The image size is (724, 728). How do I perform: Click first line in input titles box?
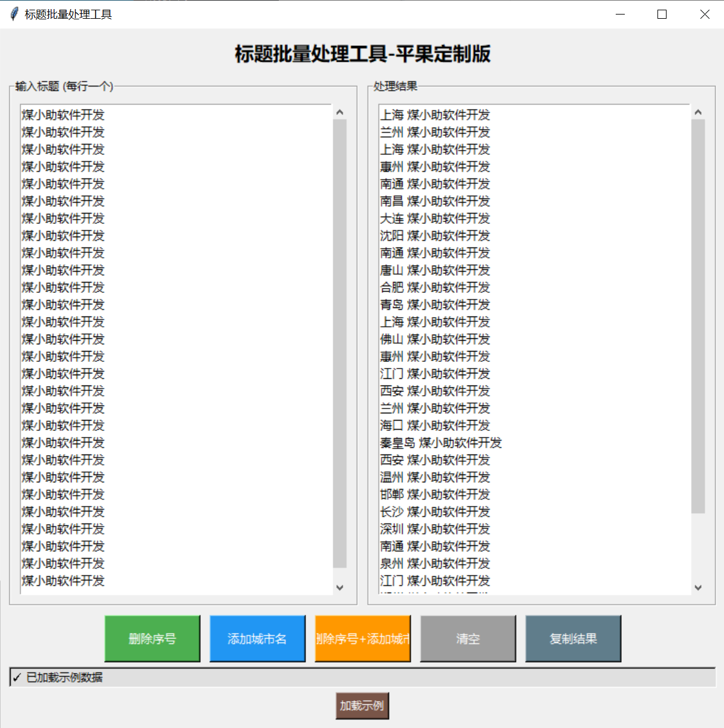click(64, 114)
